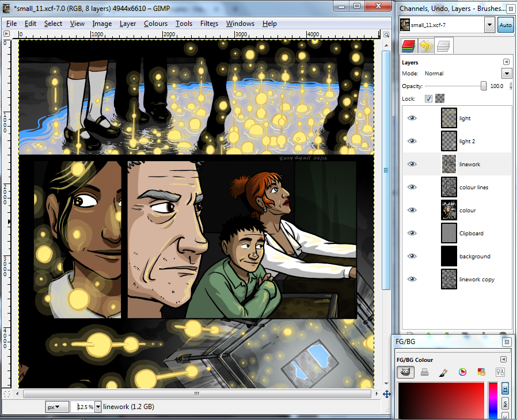Open the View menu
Screen dimensions: 517x420
tap(77, 24)
